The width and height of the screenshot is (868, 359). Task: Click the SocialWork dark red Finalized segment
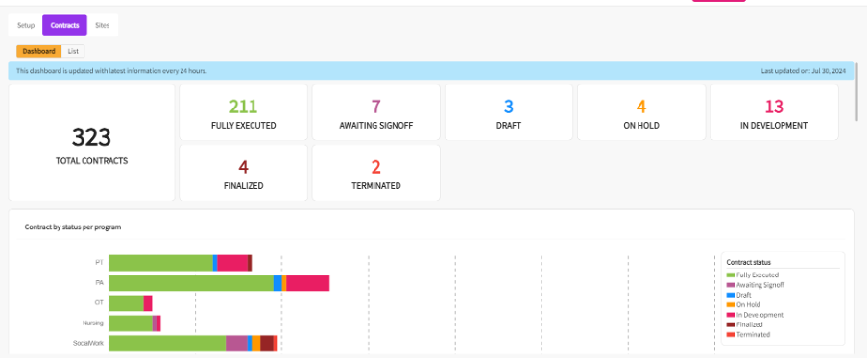click(x=267, y=343)
